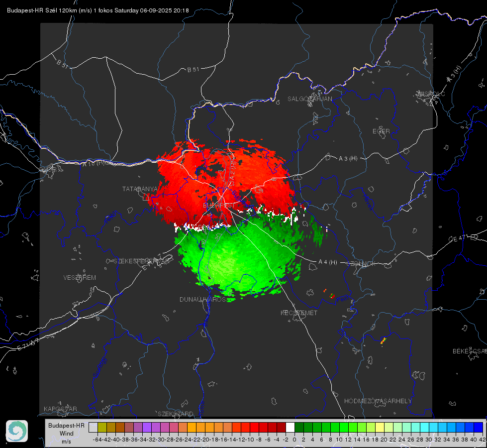Click the timestamp 06-09-2025 20:18
The image size is (487, 448).
coord(164,10)
